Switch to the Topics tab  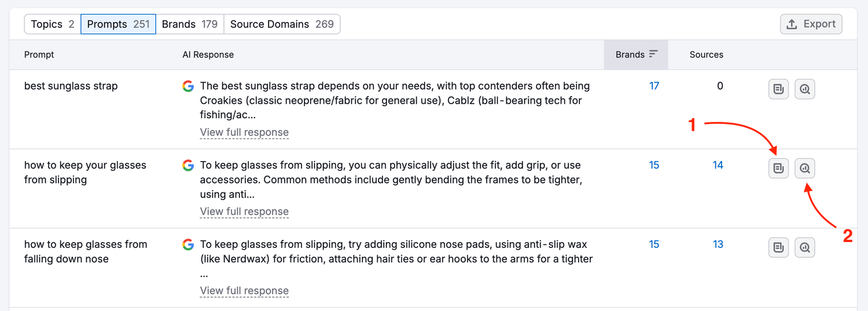[x=52, y=24]
